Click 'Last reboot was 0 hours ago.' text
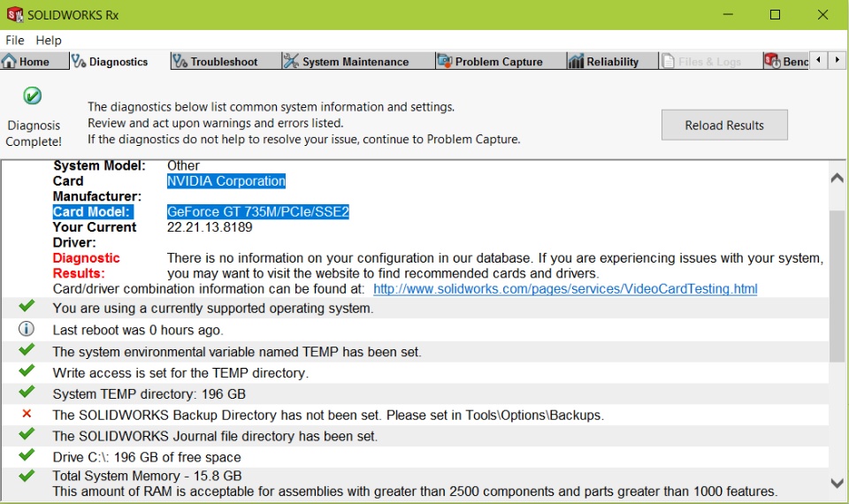Viewport: 849px width, 504px height. click(x=138, y=330)
